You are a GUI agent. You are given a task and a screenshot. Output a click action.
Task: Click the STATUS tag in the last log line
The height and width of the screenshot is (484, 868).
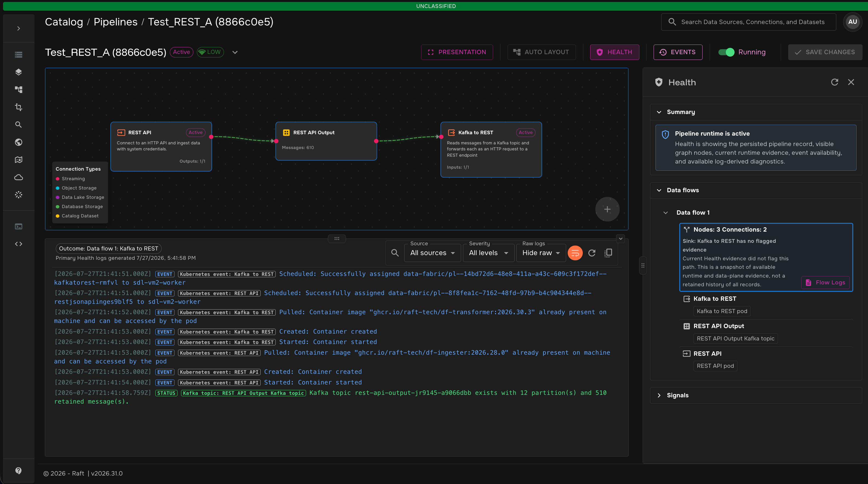[166, 393]
